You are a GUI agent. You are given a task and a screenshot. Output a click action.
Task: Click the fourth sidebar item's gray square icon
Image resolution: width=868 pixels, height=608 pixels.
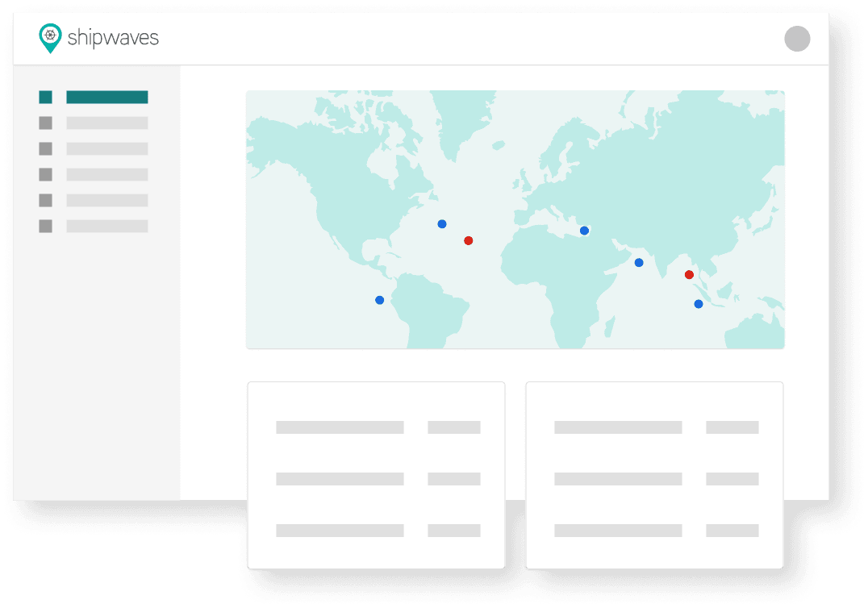(45, 174)
